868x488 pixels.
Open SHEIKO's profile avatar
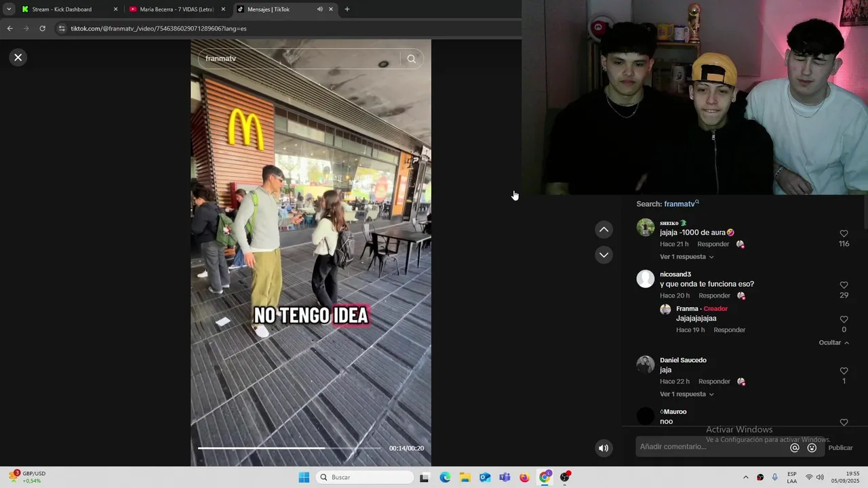pyautogui.click(x=646, y=227)
